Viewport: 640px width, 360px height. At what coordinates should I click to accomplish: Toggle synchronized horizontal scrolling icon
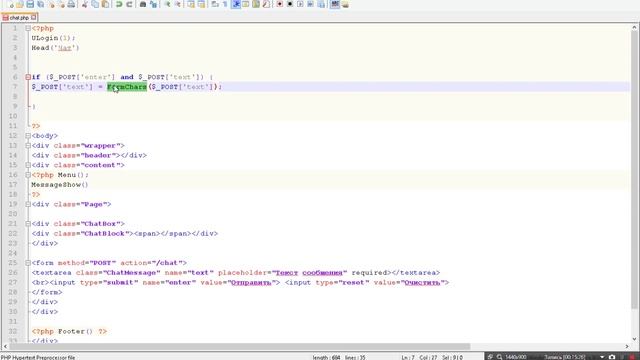coord(201,4)
